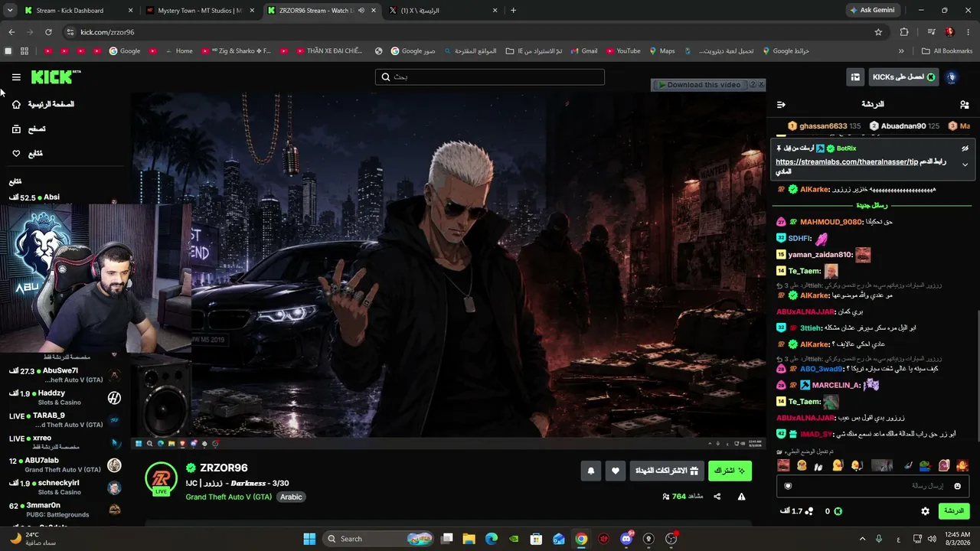The width and height of the screenshot is (980, 551).
Task: Click the chat message input field
Action: 872,486
